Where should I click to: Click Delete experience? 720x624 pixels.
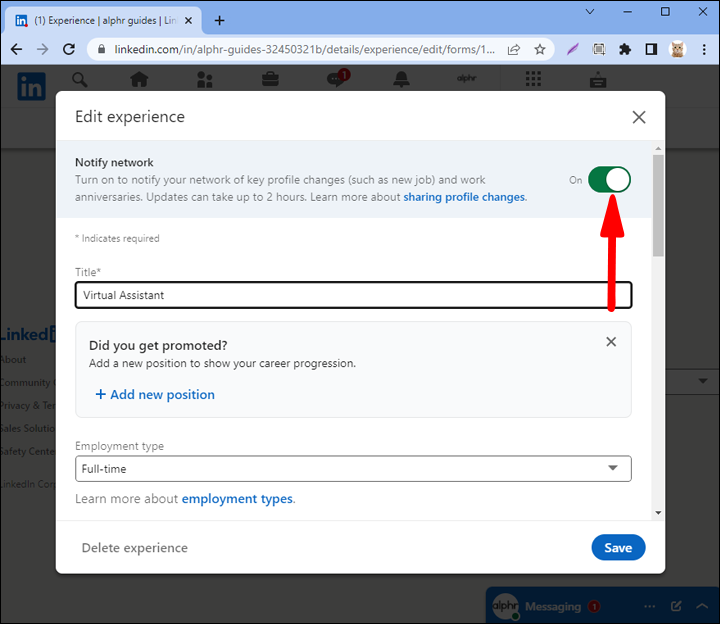(135, 548)
